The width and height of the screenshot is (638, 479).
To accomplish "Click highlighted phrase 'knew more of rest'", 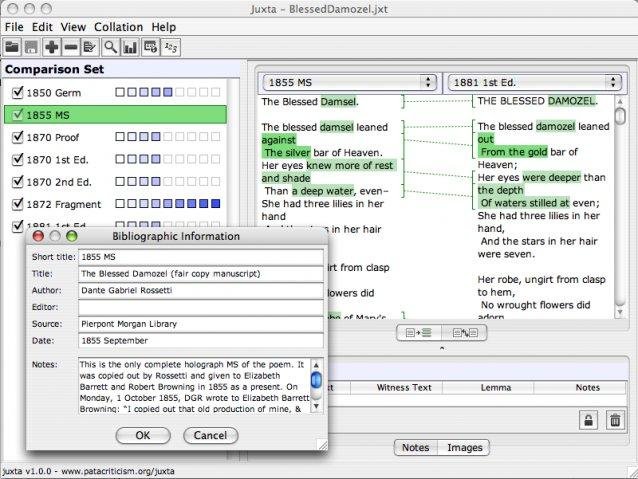I will click(x=350, y=166).
